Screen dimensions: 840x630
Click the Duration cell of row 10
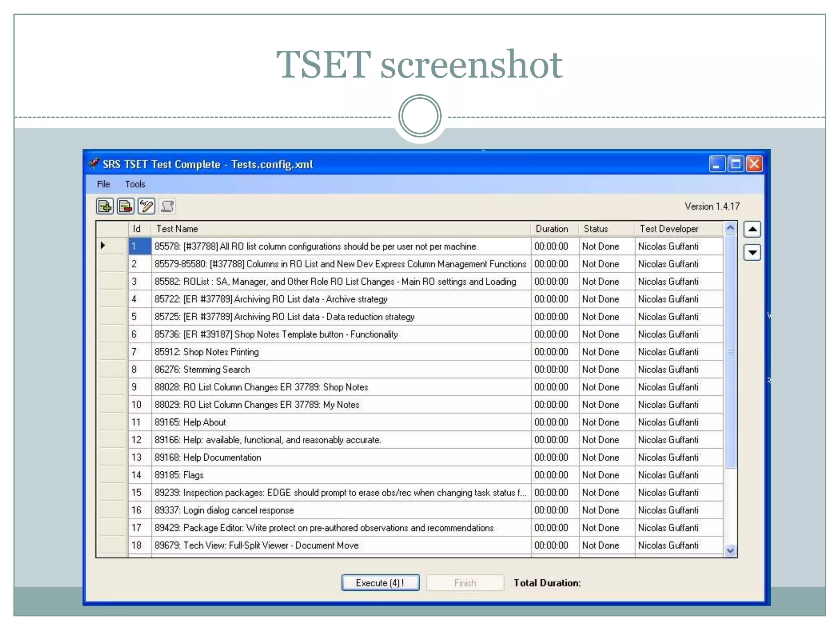(555, 405)
